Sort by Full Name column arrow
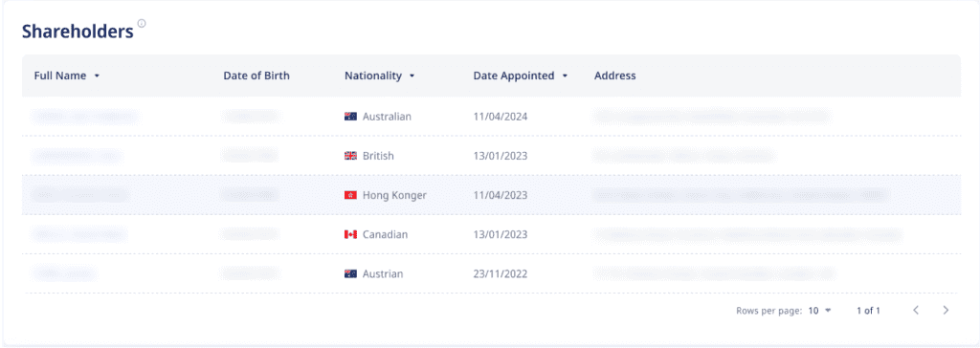The height and width of the screenshot is (348, 980). pos(97,76)
